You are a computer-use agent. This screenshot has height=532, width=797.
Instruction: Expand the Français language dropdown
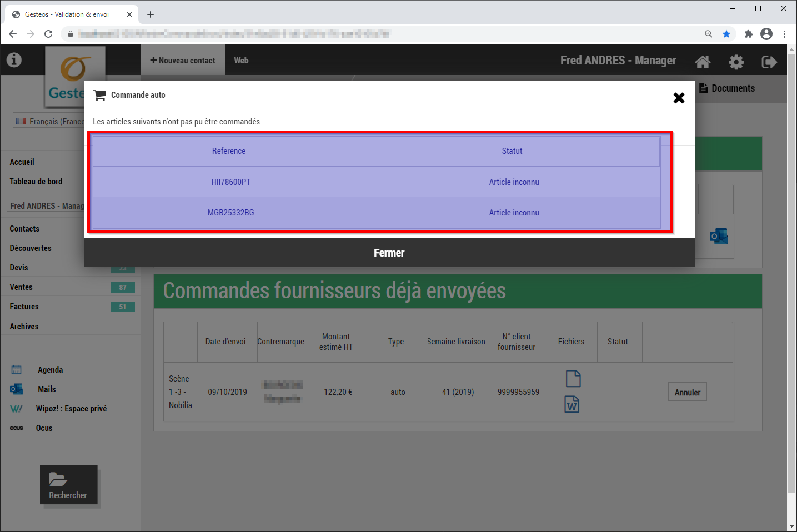[49, 121]
